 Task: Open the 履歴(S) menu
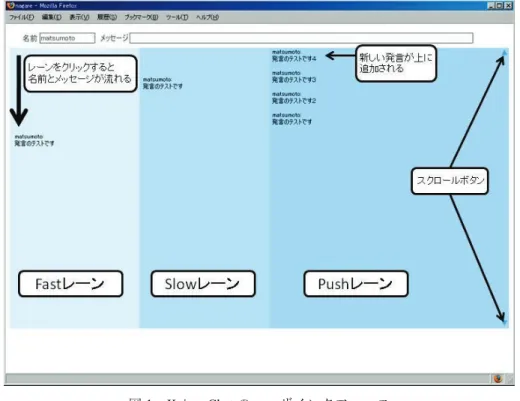click(x=107, y=17)
